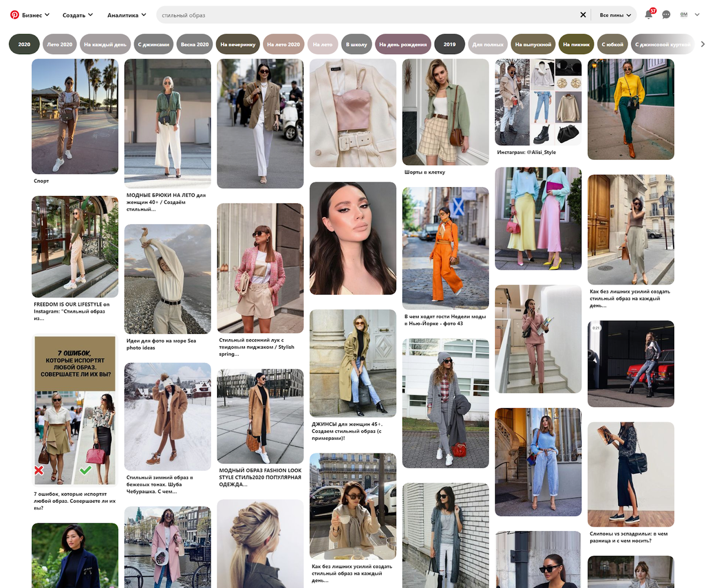This screenshot has width=706, height=588.
Task: Open the outfit collage pin by Alisi_Style
Action: click(538, 102)
